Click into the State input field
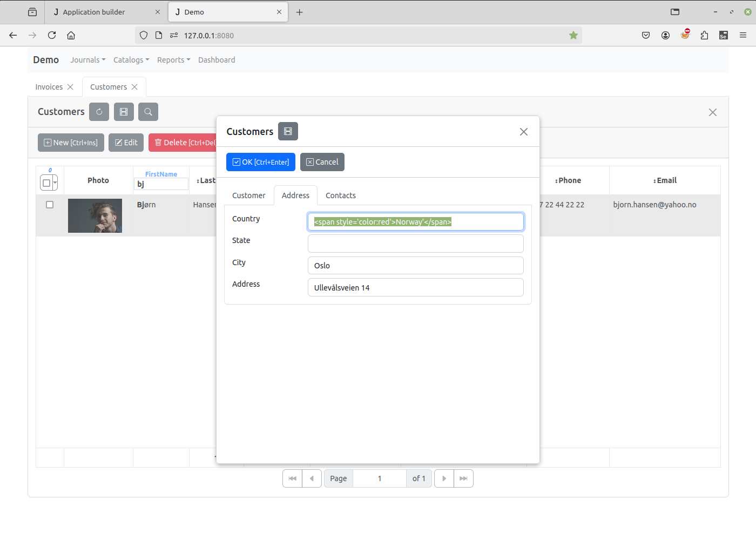Screen dimensions: 756x533 (415, 244)
